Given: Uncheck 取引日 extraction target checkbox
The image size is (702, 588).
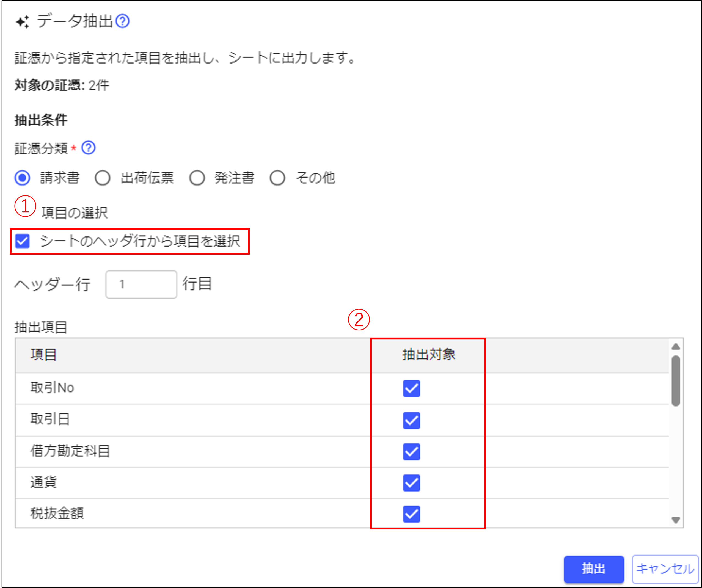Looking at the screenshot, I should [x=411, y=420].
